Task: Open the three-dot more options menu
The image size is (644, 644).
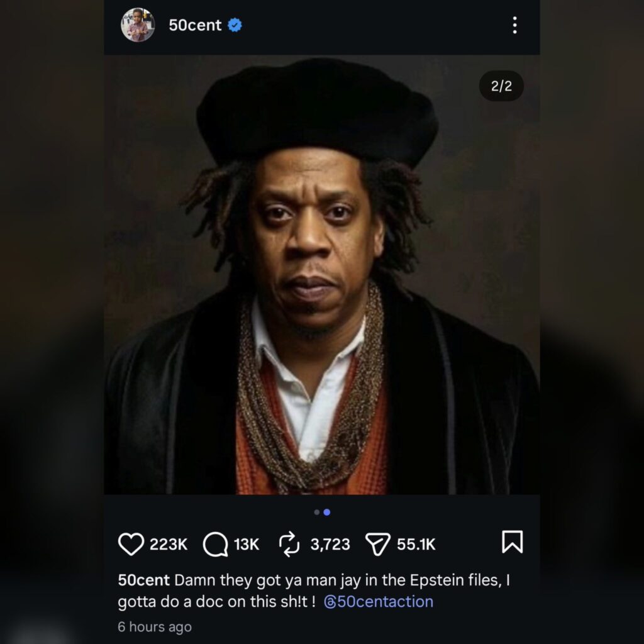Action: (x=514, y=25)
